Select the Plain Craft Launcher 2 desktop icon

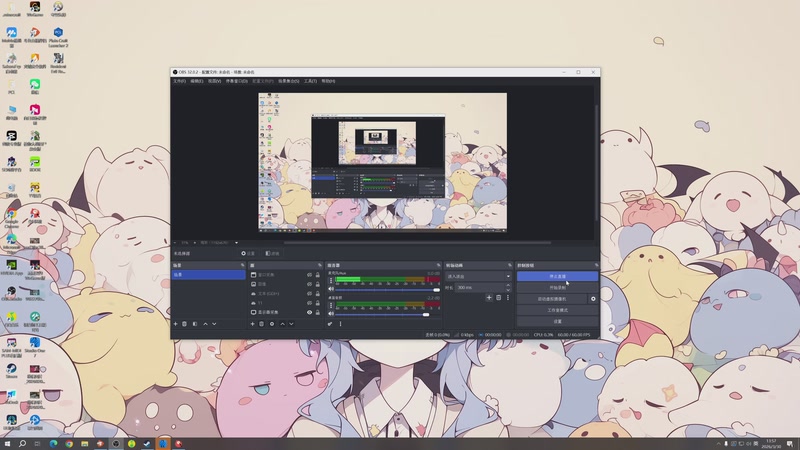coord(58,38)
